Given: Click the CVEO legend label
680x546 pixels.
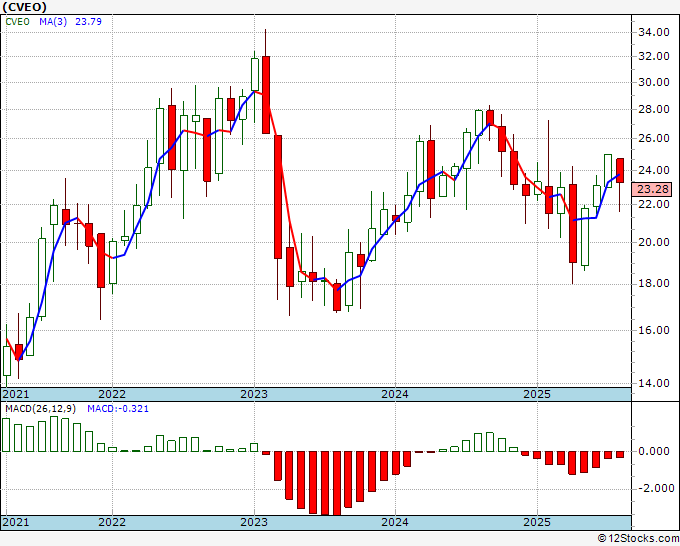Looking at the screenshot, I should (17, 22).
